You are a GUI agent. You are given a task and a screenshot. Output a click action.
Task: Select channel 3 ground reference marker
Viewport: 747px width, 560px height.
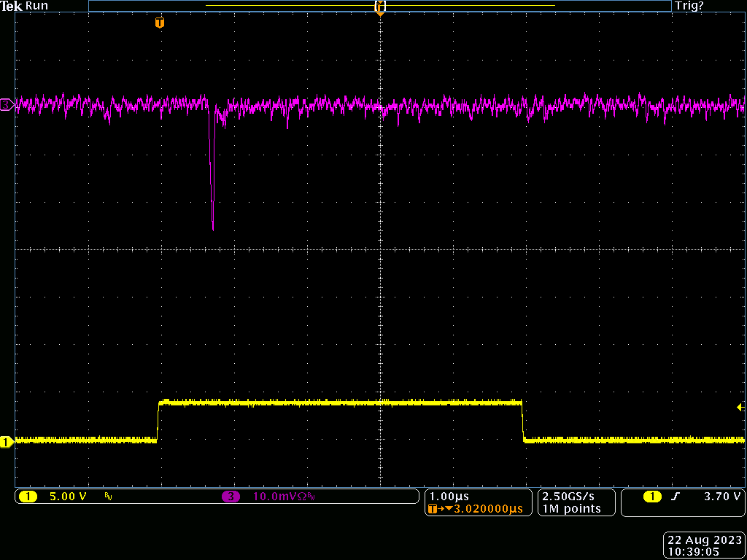coord(7,106)
